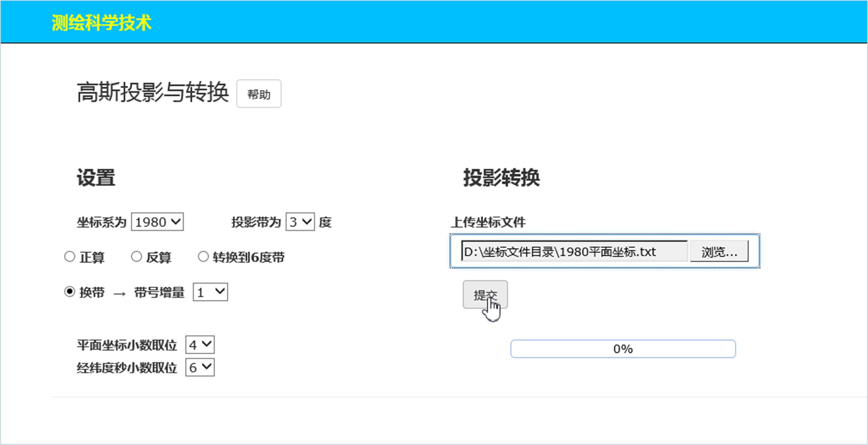Click the 上传坐标文件 label
Screen dimensions: 868x445
coord(488,222)
